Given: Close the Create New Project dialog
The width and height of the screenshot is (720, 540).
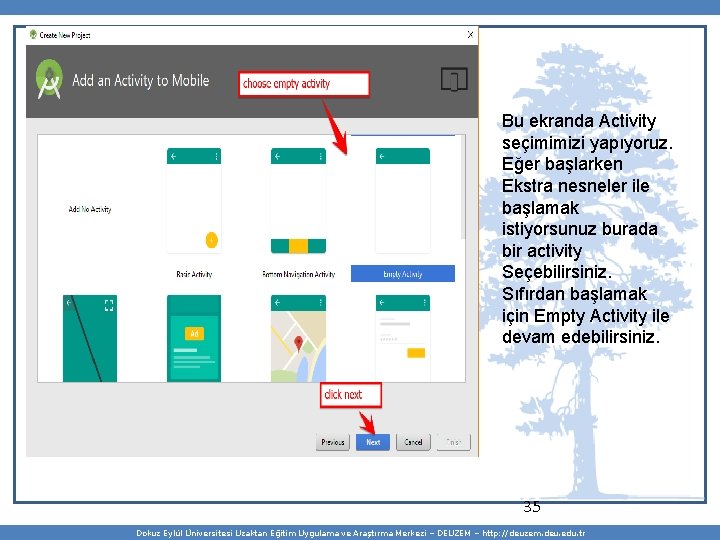Looking at the screenshot, I should tap(470, 34).
